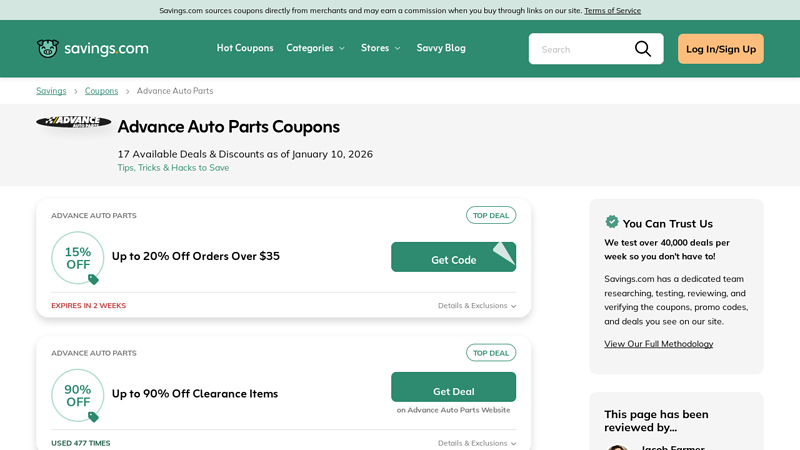Click the EXPIRES IN 2 WEEKS text

(88, 306)
